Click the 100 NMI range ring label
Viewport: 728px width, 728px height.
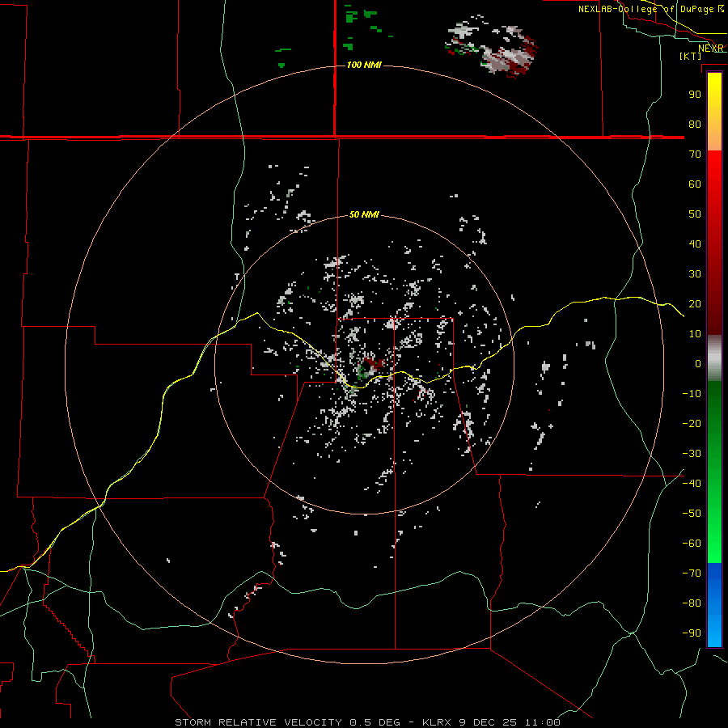[365, 65]
